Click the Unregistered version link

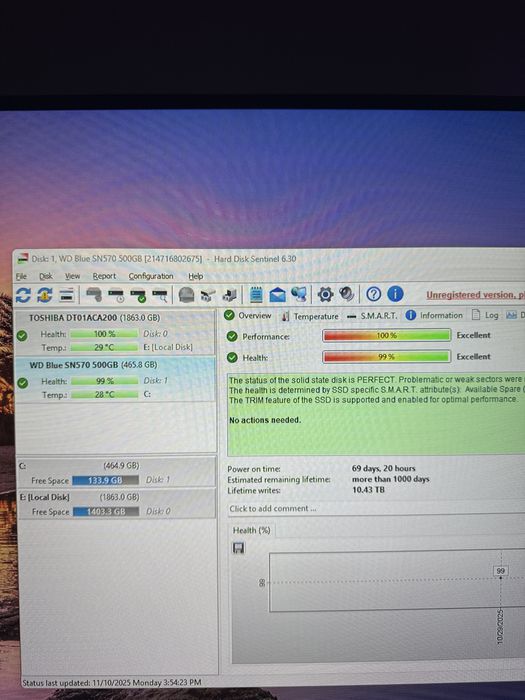[x=475, y=295]
